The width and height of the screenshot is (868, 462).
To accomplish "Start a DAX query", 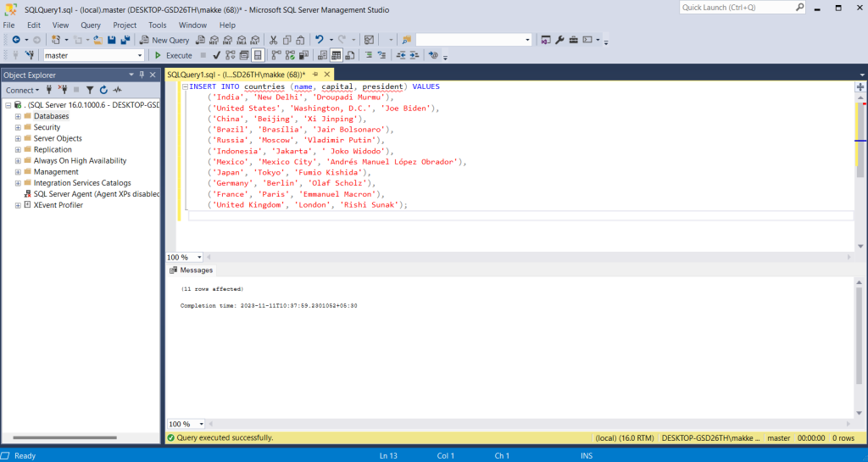I will point(254,40).
